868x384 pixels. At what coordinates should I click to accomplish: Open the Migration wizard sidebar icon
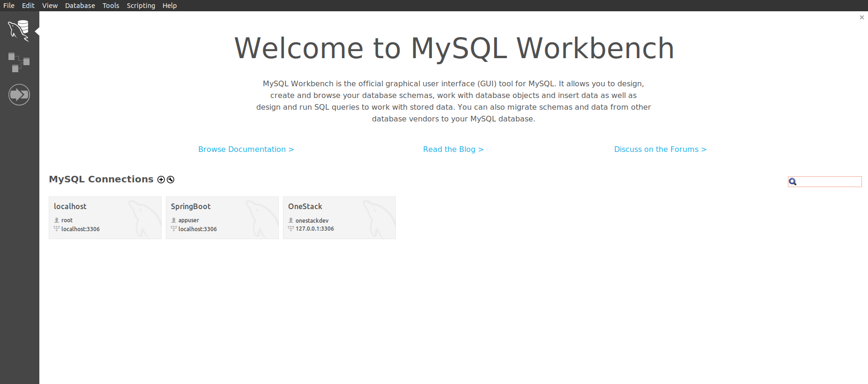[x=19, y=95]
